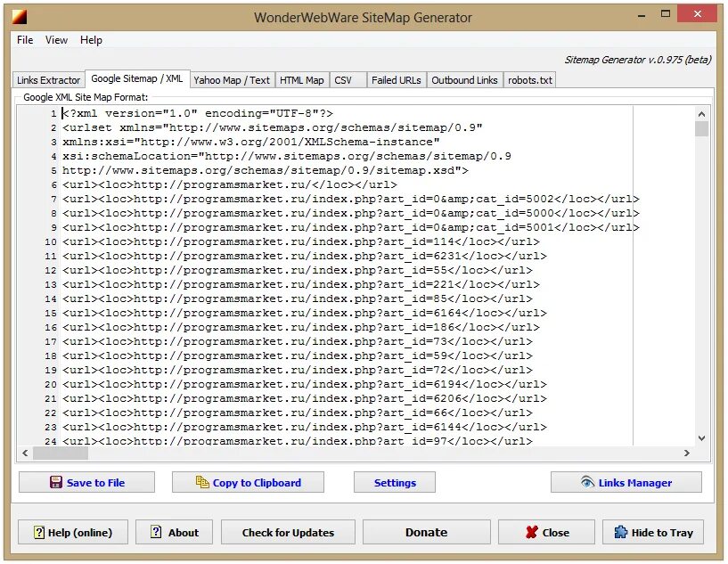Click the Sitemap Generator v.0.975 (beta) label
The width and height of the screenshot is (728, 564).
[x=637, y=60]
